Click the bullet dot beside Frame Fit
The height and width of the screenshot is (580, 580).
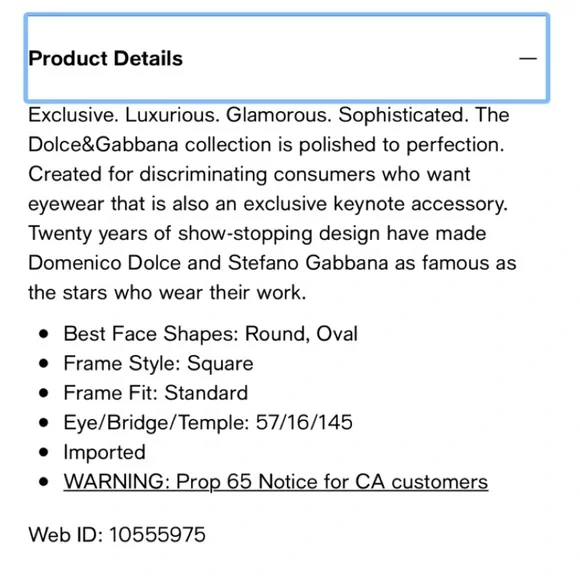point(44,393)
